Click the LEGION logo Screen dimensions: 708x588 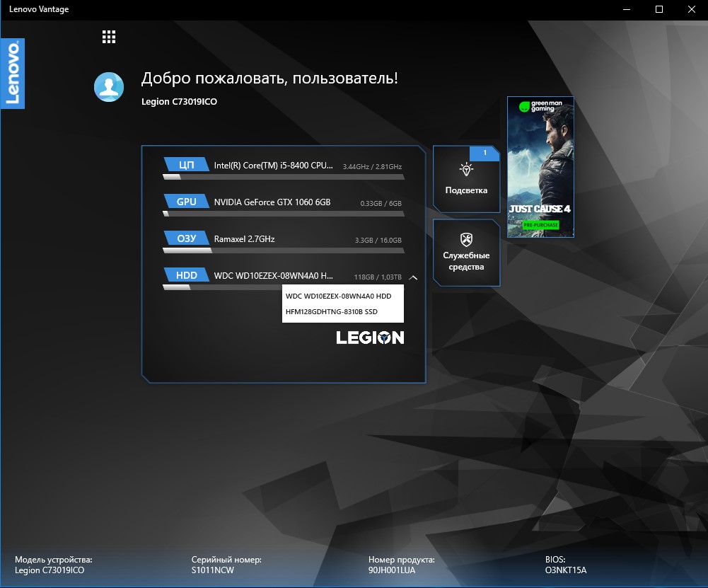coord(370,338)
